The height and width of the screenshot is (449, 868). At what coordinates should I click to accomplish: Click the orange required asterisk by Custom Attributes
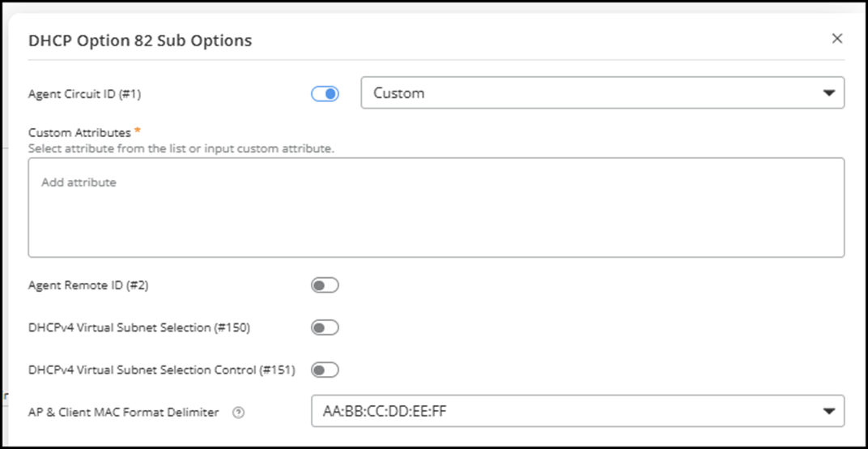(138, 131)
